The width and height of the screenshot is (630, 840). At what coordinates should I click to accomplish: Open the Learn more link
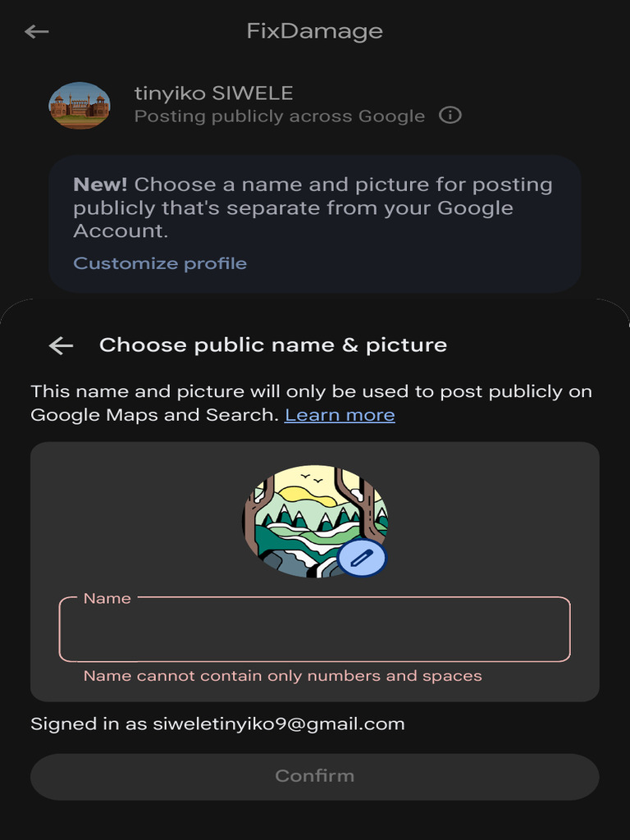[x=340, y=415]
